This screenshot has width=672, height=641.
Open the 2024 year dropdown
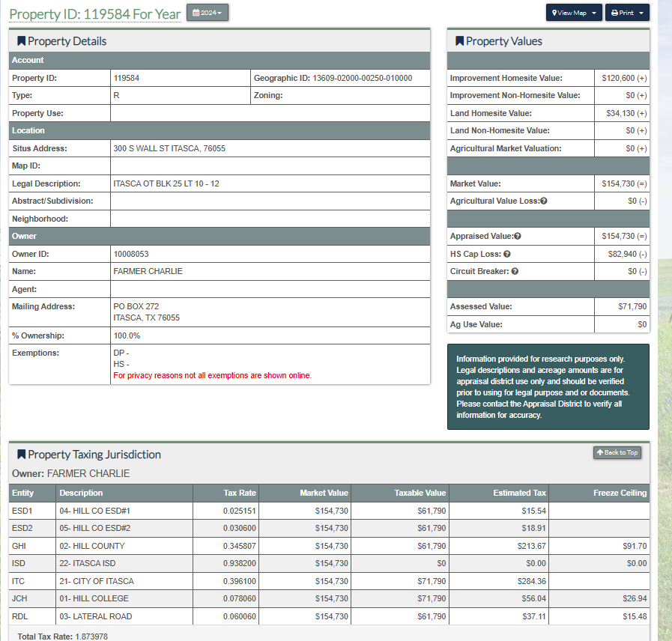tap(208, 13)
